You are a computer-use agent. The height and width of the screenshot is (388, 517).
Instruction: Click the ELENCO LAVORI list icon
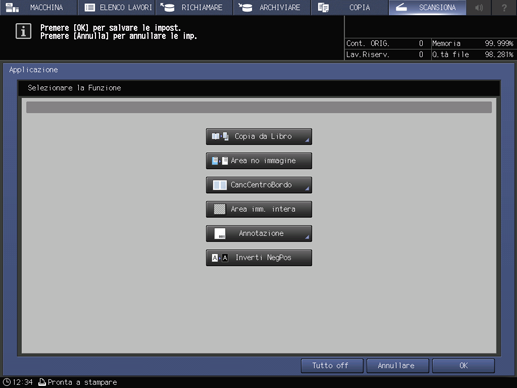pyautogui.click(x=90, y=7)
